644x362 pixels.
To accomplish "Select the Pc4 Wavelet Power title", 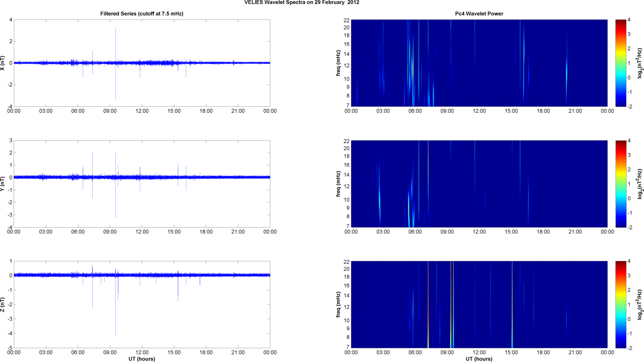I will coord(479,14).
